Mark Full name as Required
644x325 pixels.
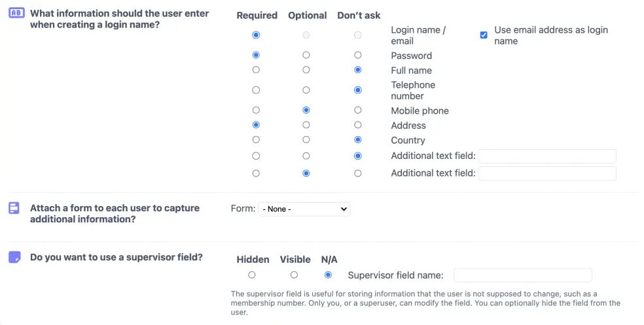point(256,70)
